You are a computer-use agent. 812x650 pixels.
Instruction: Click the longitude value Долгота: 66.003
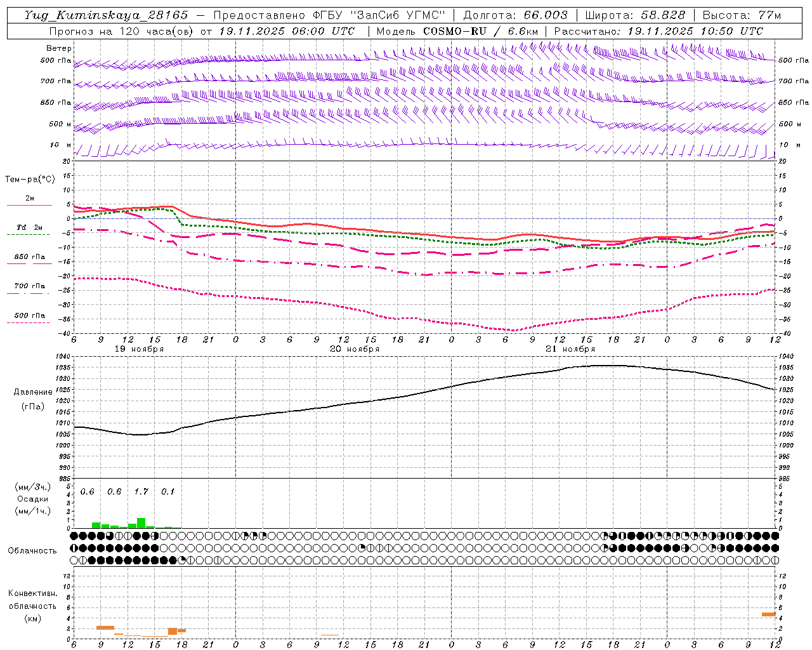516,15
